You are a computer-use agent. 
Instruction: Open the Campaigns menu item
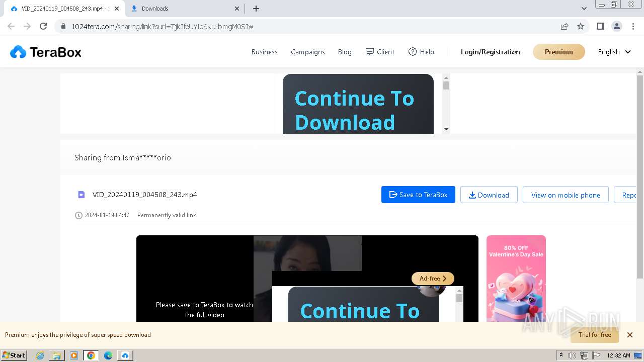pos(308,52)
